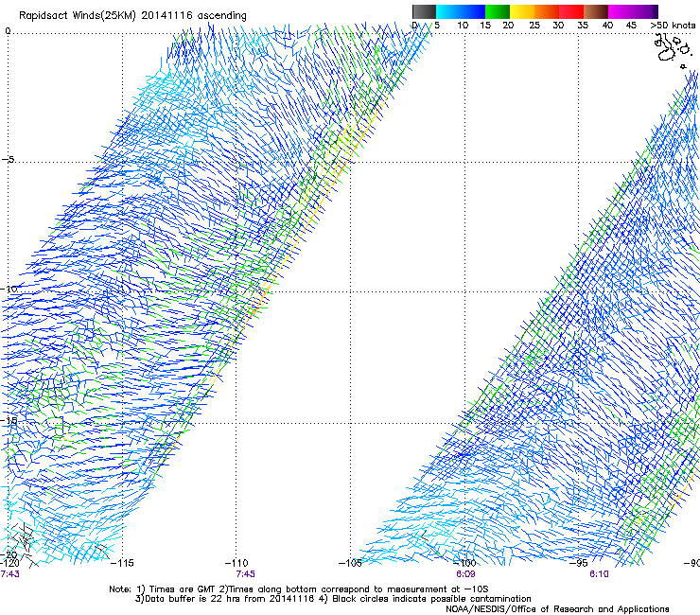Click the '-95' longitude axis label
The image size is (700, 615).
579,563
